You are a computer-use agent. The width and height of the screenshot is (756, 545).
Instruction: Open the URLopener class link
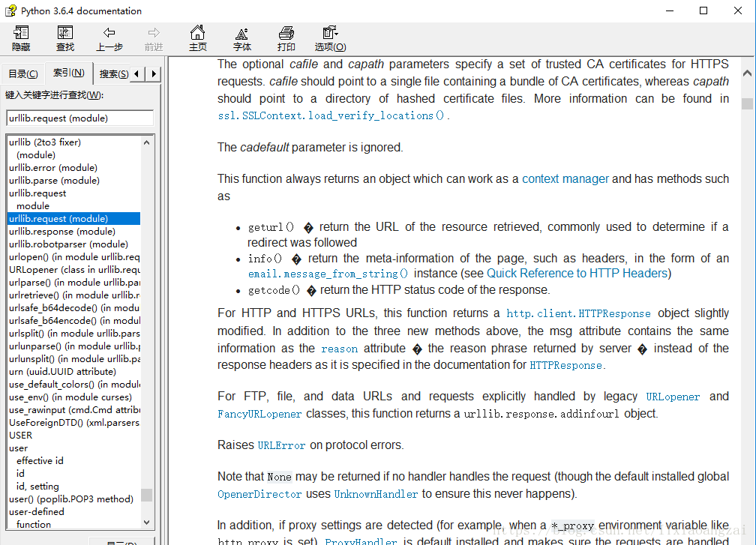[x=673, y=397]
